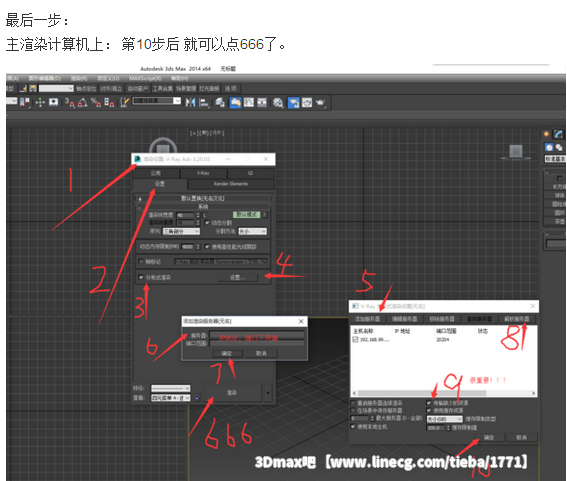Toggle the 使用本地主机 checkbox
This screenshot has width=567, height=481.
(x=353, y=427)
